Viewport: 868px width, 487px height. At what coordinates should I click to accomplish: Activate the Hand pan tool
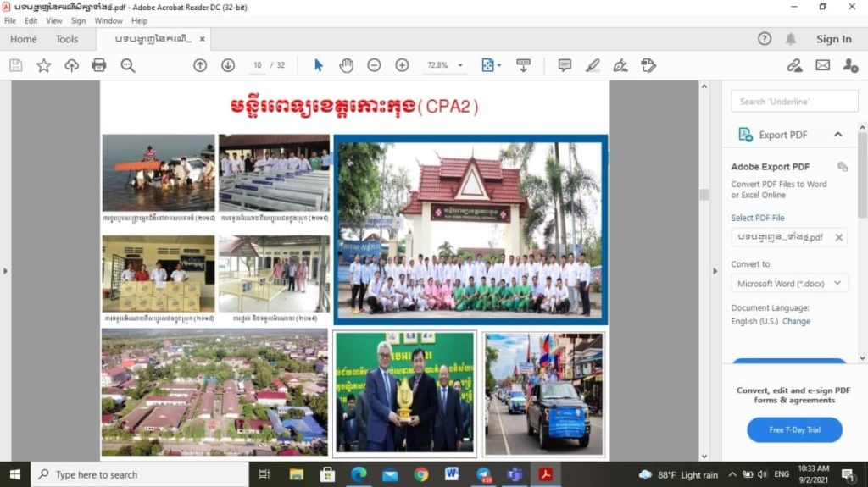(x=347, y=65)
